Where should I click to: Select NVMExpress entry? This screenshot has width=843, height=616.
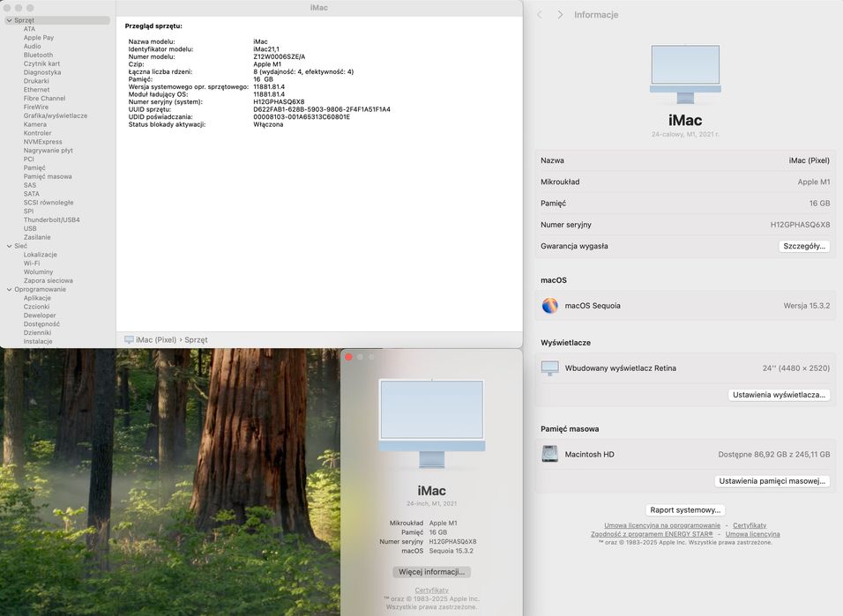pyautogui.click(x=42, y=142)
